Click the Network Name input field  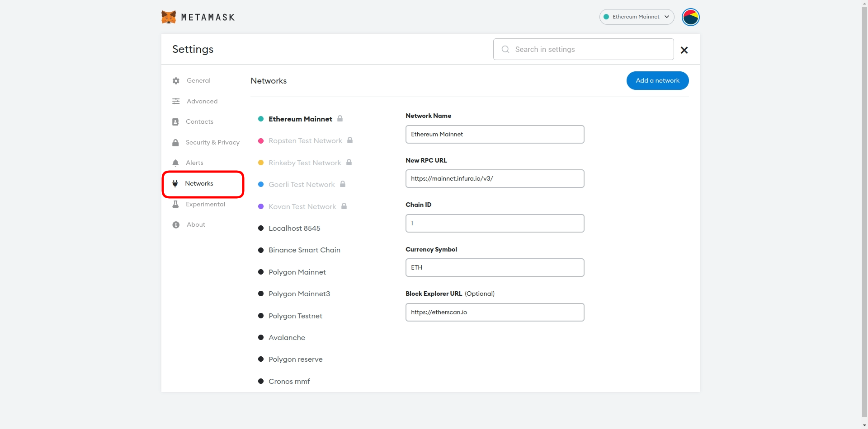495,134
